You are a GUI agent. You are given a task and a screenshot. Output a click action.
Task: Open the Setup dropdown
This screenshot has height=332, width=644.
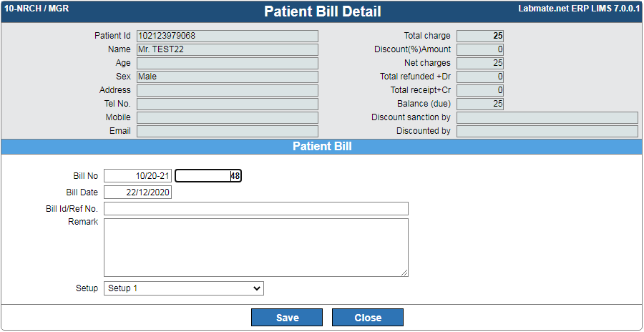coord(184,288)
